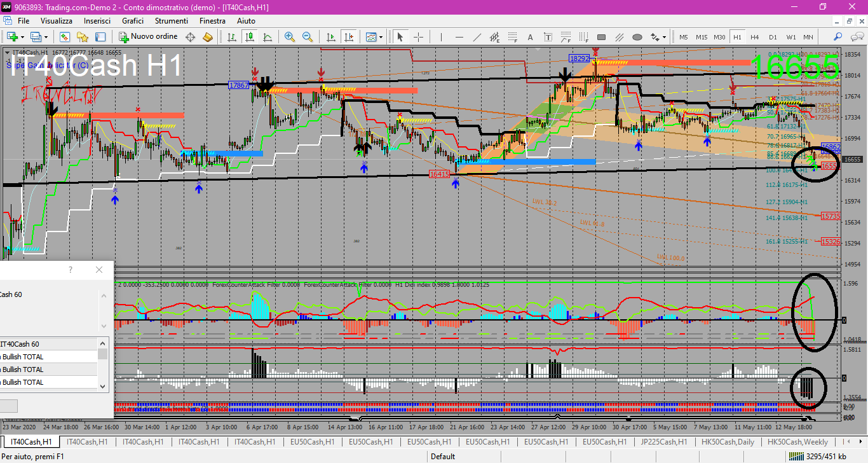The width and height of the screenshot is (868, 463).
Task: Open the File menu
Action: pos(24,21)
